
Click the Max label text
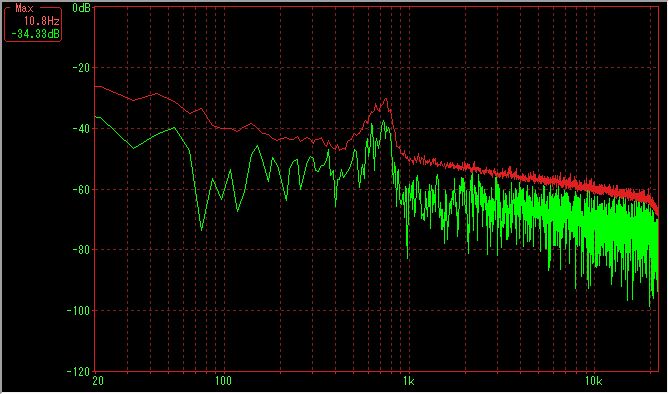pyautogui.click(x=24, y=9)
